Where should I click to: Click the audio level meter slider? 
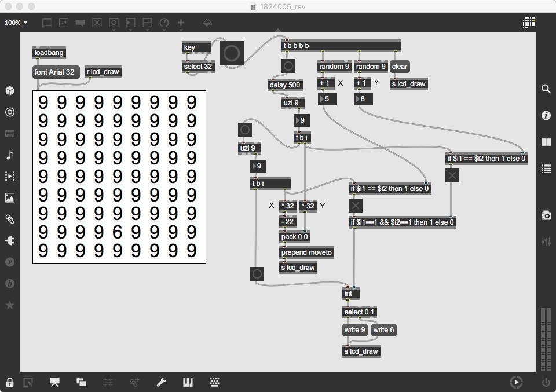(546, 339)
